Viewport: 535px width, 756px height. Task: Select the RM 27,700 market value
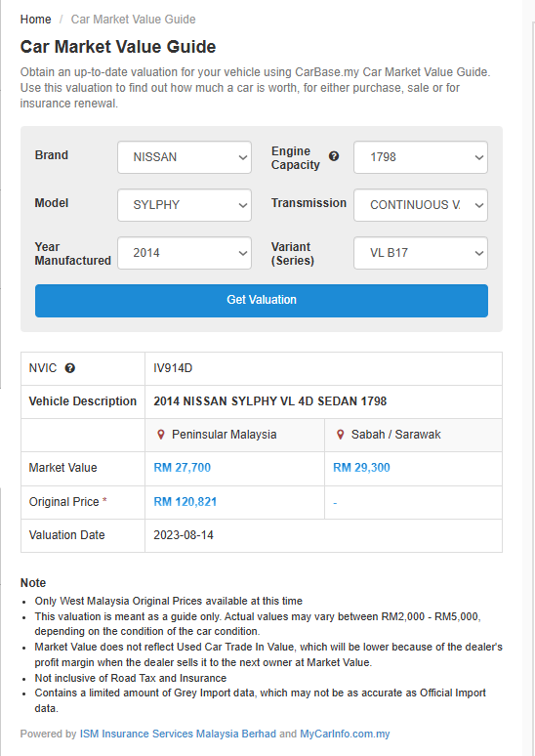183,468
